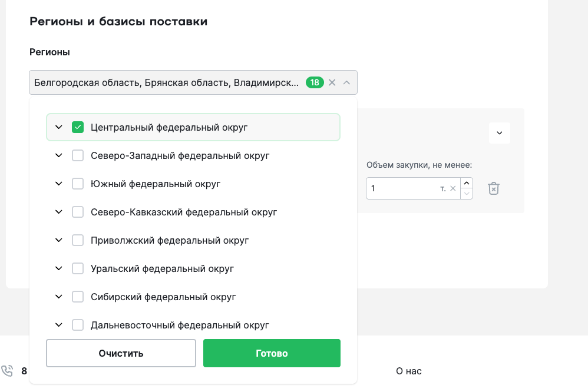Clear the purchase volume value with its X icon
Screen dimensions: 588x392
tap(453, 188)
